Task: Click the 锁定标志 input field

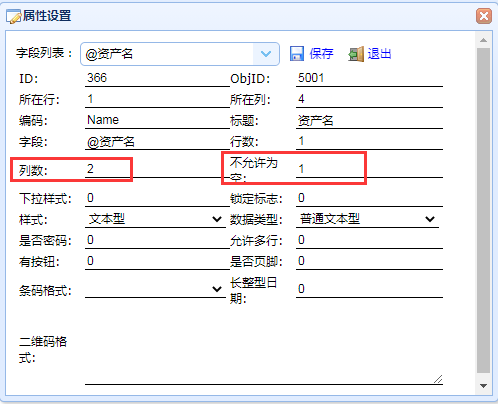Action: [x=369, y=198]
